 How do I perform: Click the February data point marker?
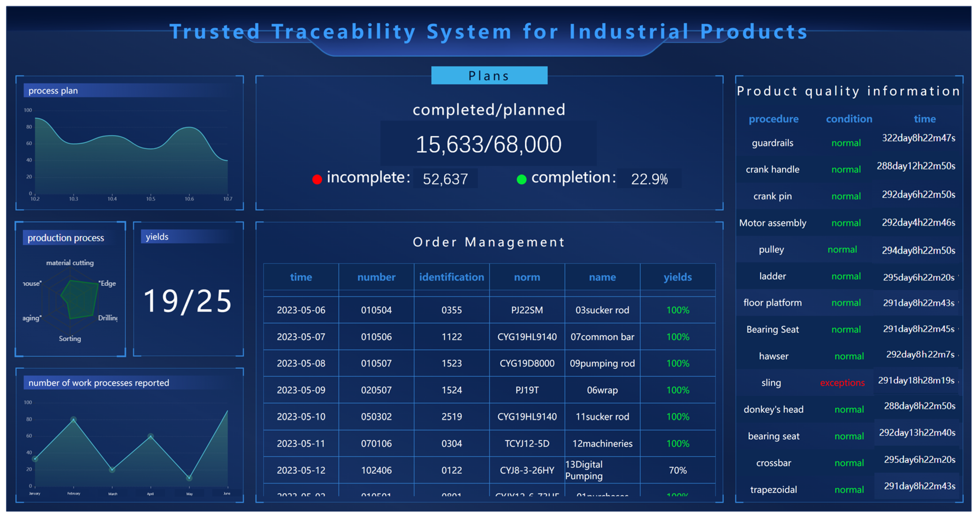tap(74, 420)
